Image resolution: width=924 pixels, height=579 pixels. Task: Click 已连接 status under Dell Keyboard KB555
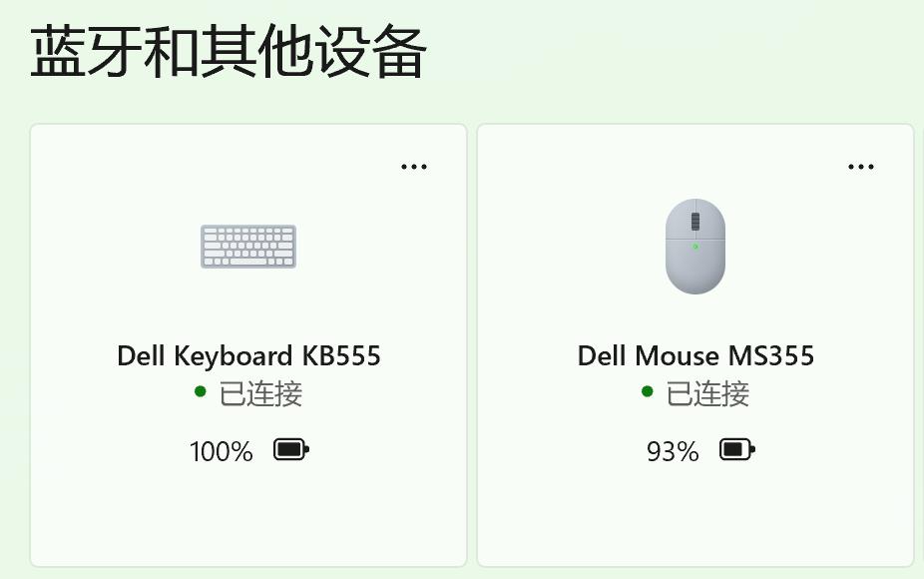tap(260, 394)
